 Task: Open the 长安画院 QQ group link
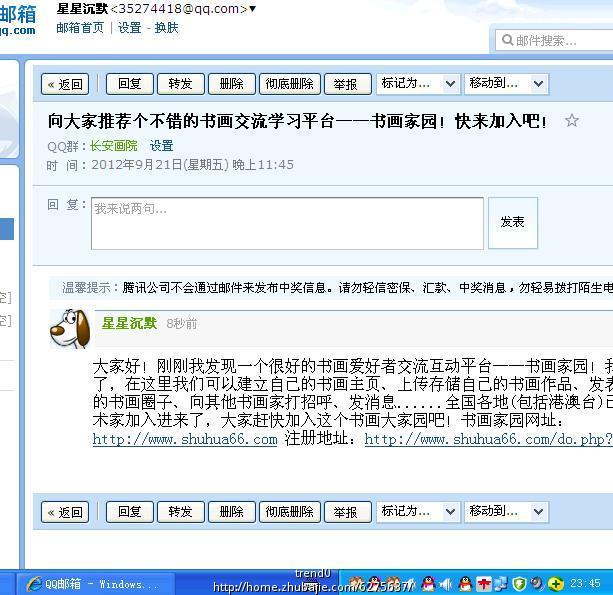[114, 146]
